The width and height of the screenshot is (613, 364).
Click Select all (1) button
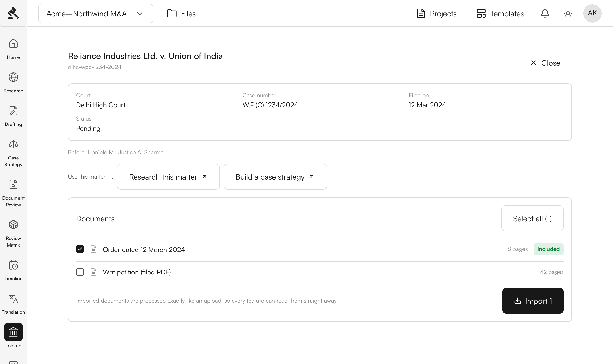coord(532,219)
